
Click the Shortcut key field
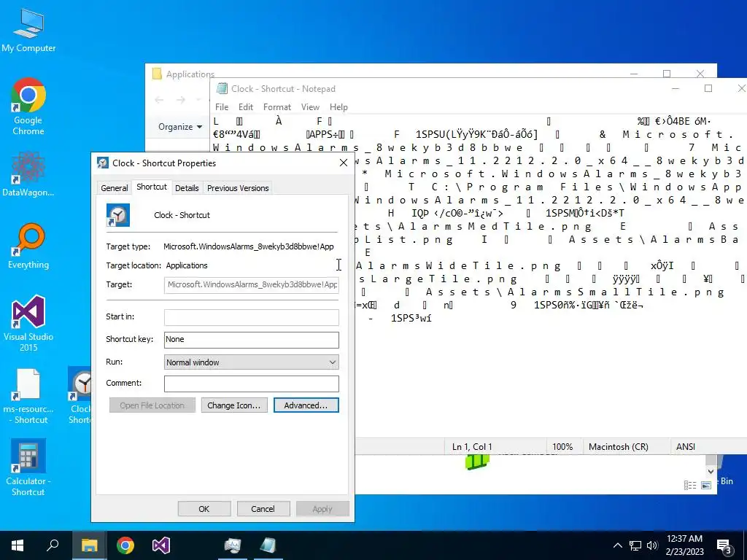coord(252,340)
